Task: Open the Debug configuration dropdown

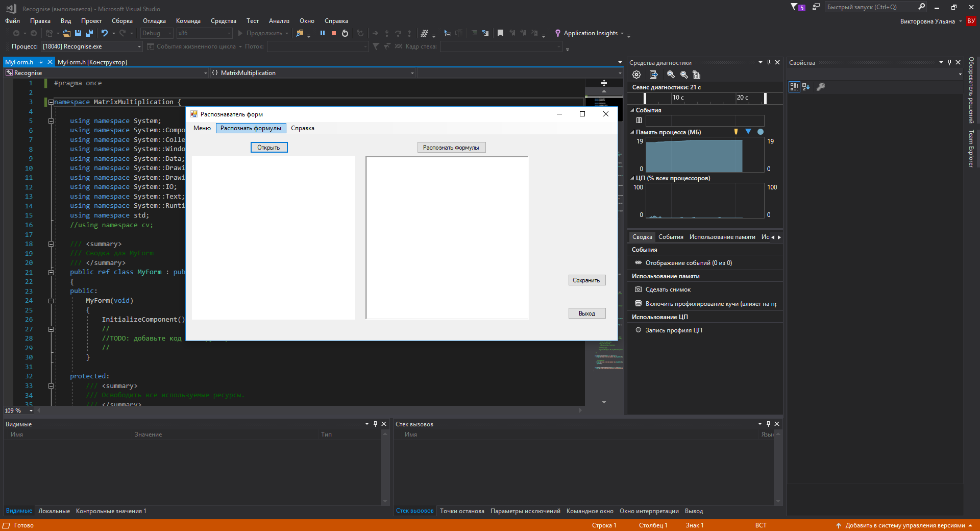Action: 157,33
